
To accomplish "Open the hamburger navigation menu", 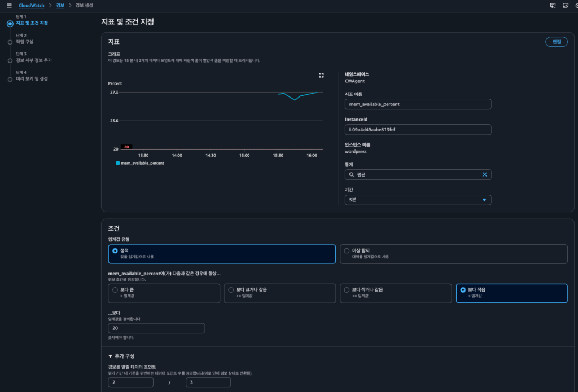I will pos(8,5).
